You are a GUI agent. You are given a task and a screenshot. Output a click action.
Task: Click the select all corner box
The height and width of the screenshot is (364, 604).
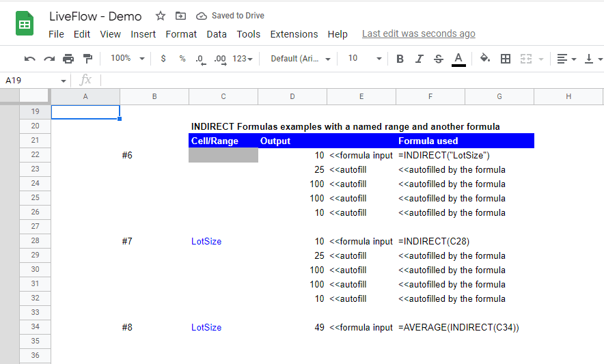point(35,97)
